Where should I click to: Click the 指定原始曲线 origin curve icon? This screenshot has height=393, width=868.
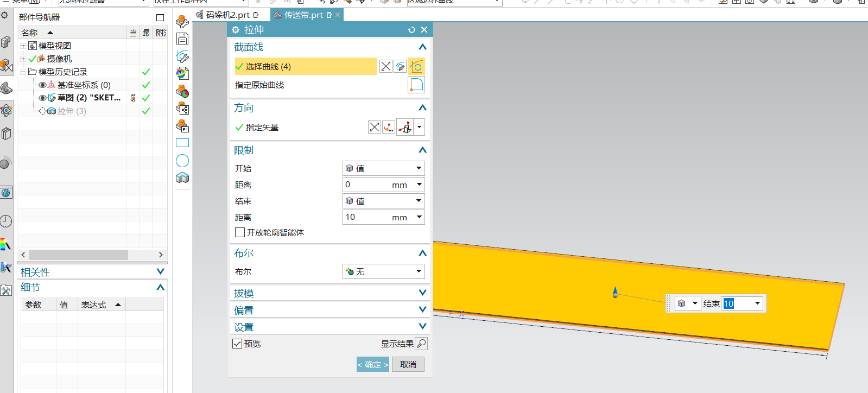pyautogui.click(x=416, y=85)
